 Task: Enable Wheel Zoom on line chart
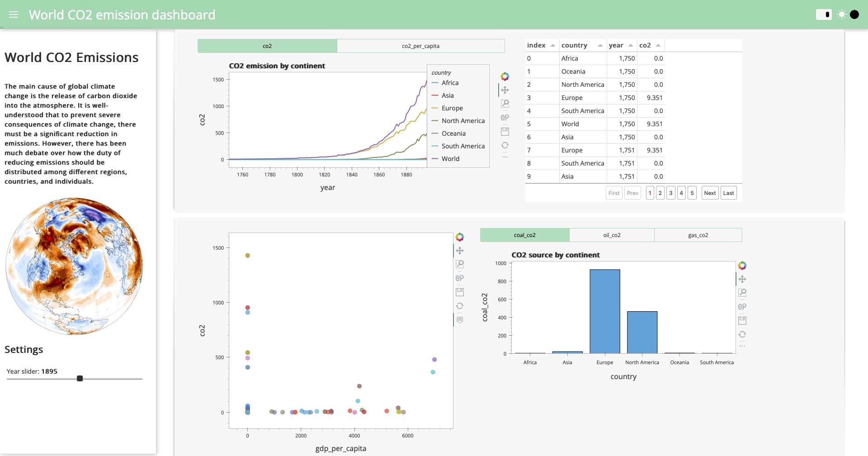point(505,118)
